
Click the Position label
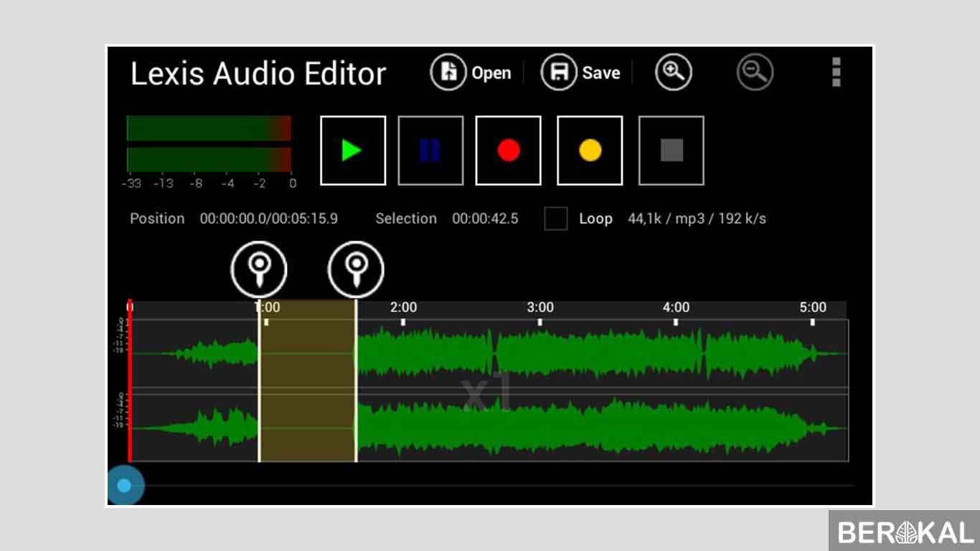tap(157, 218)
